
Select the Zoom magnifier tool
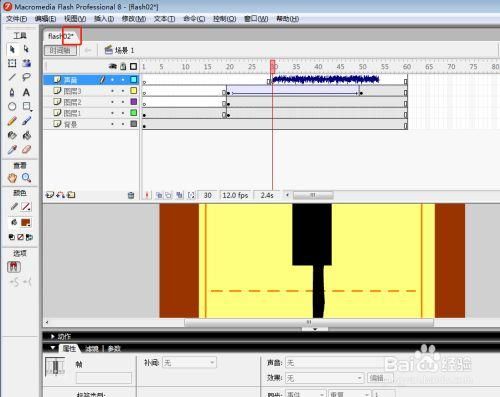click(26, 178)
